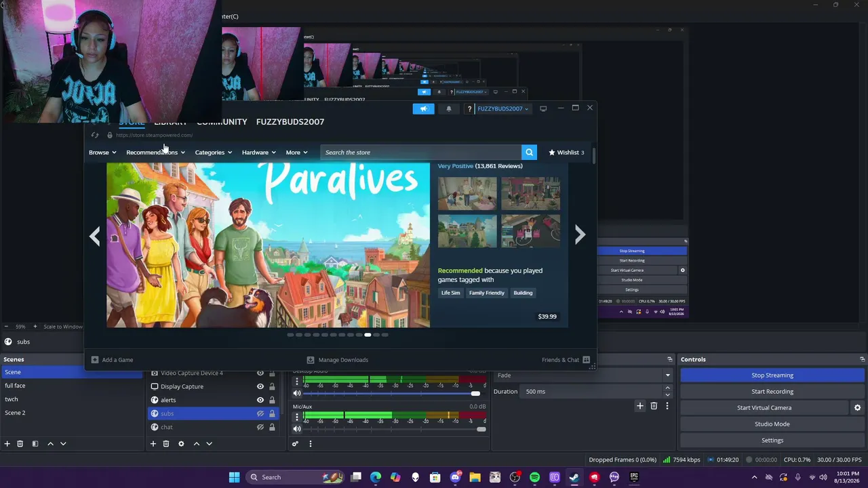Open selected source properties gear
The image size is (868, 488).
pos(181,444)
